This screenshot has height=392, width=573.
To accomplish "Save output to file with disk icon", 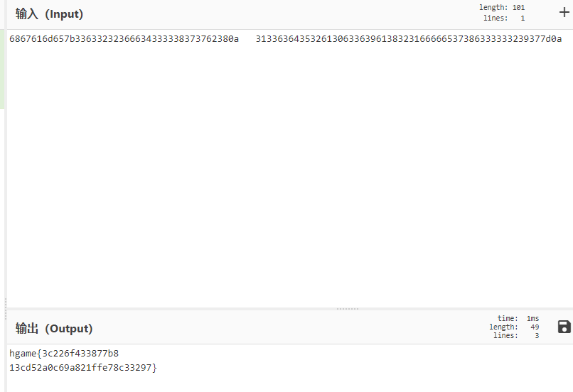I will coord(564,327).
